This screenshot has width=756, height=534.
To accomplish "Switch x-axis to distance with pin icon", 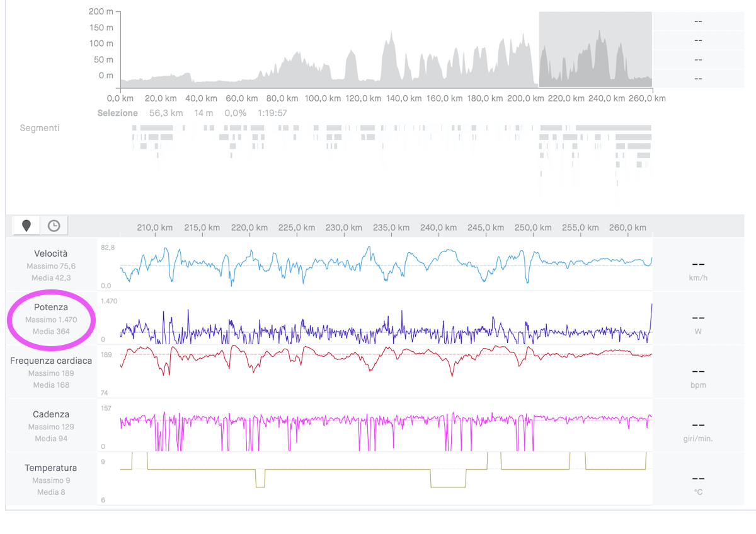I will coord(26,226).
